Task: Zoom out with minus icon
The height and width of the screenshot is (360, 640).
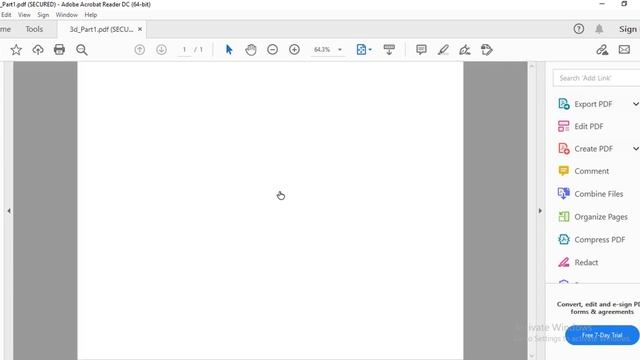Action: (272, 50)
